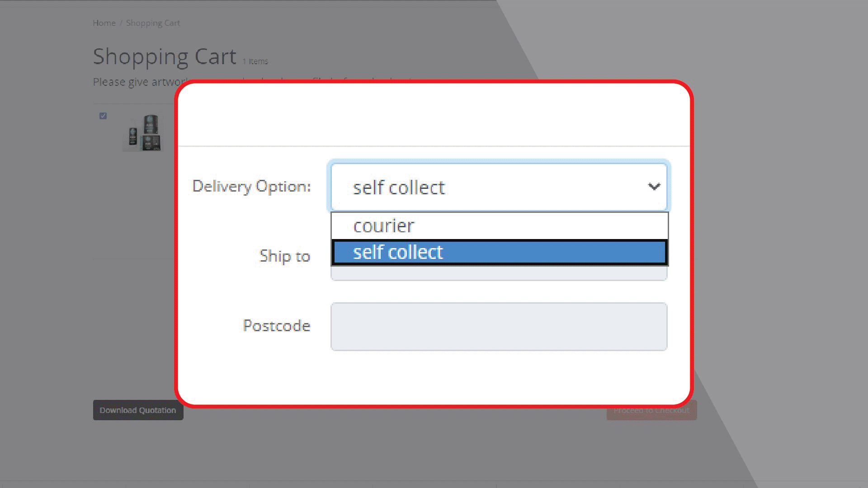Click the 1 Items count text
Image resolution: width=868 pixels, height=488 pixels.
[255, 61]
